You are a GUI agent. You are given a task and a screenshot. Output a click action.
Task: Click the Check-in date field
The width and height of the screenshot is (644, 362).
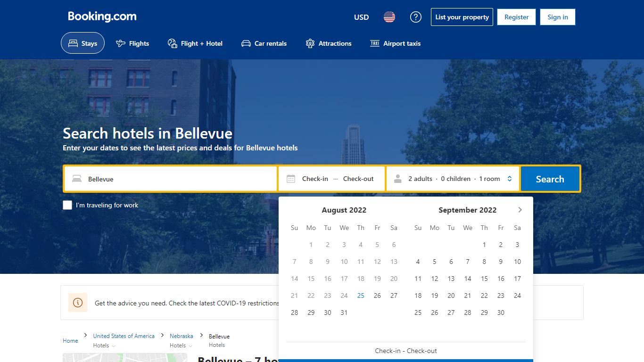[x=315, y=179]
